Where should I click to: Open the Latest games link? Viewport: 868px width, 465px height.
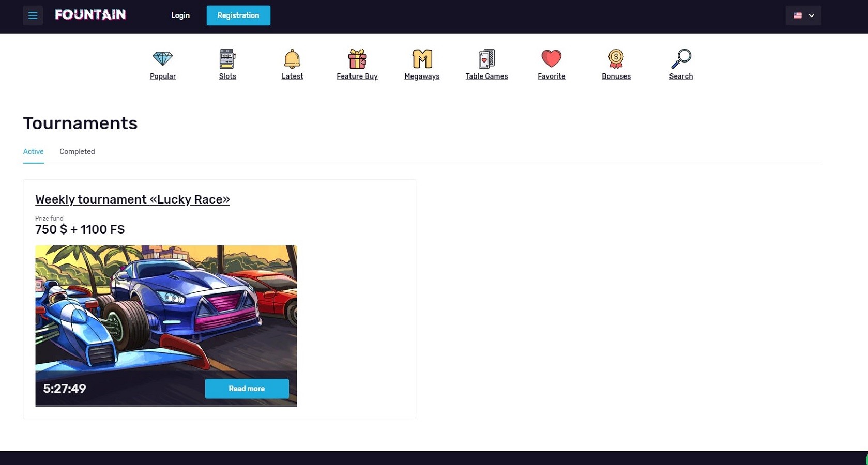[x=292, y=76]
